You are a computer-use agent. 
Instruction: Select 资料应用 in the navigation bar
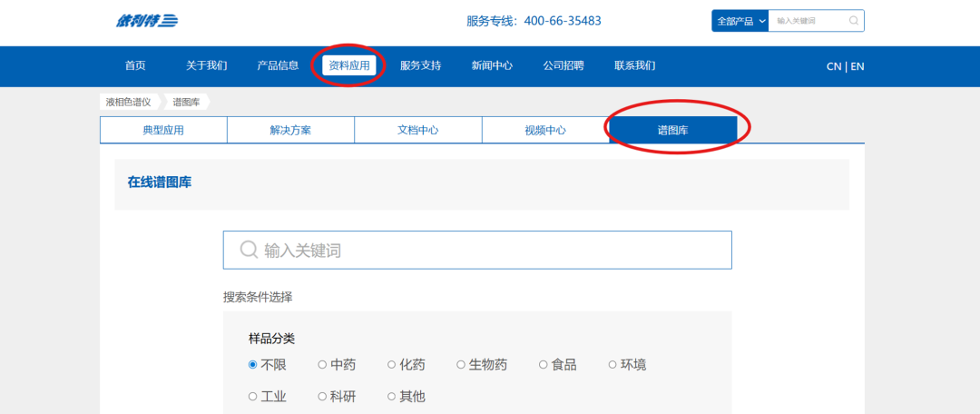point(349,65)
